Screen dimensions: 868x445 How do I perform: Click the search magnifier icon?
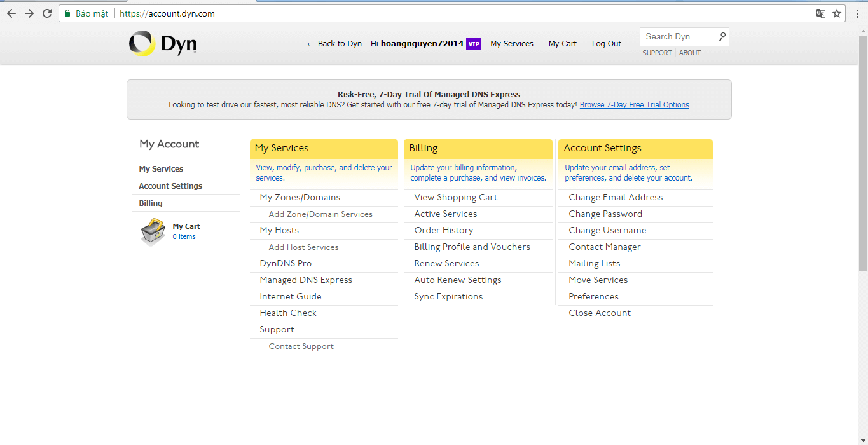tap(722, 37)
